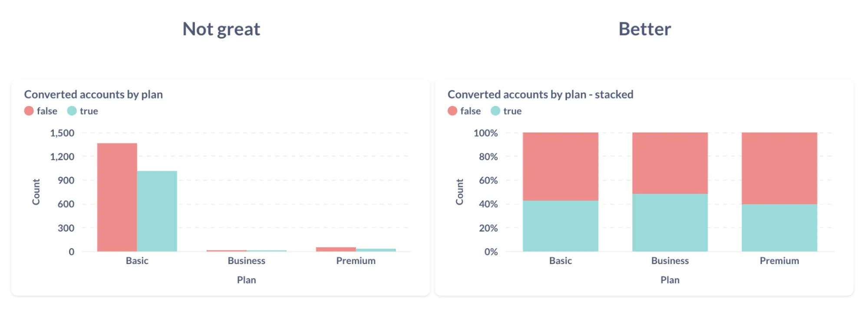The height and width of the screenshot is (310, 868).
Task: Click teal segment of stacked Premium bar
Action: [779, 228]
